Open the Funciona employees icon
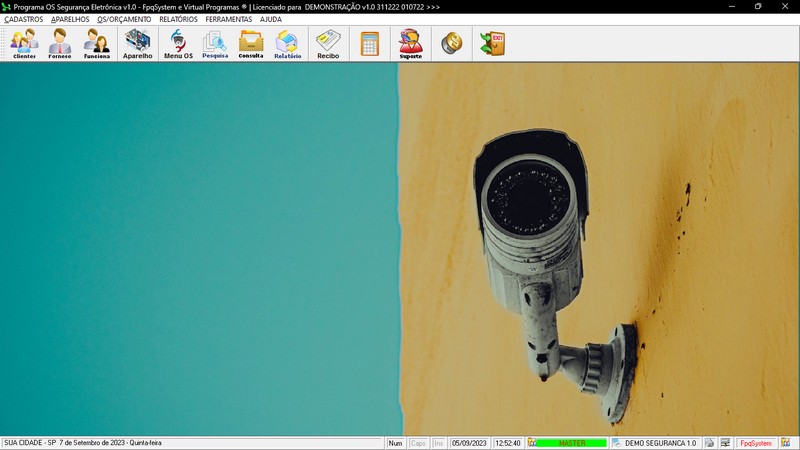This screenshot has height=450, width=800. pyautogui.click(x=97, y=44)
